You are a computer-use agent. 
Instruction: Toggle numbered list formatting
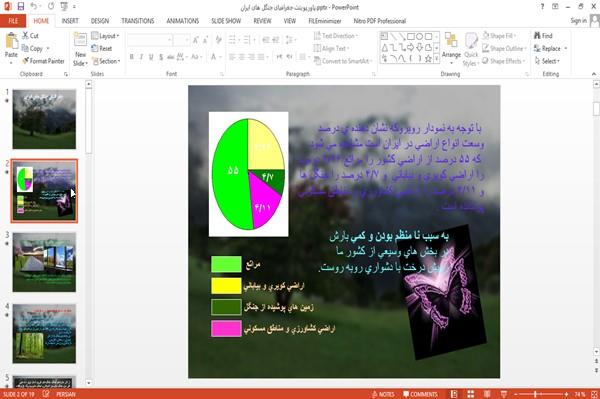coord(248,40)
